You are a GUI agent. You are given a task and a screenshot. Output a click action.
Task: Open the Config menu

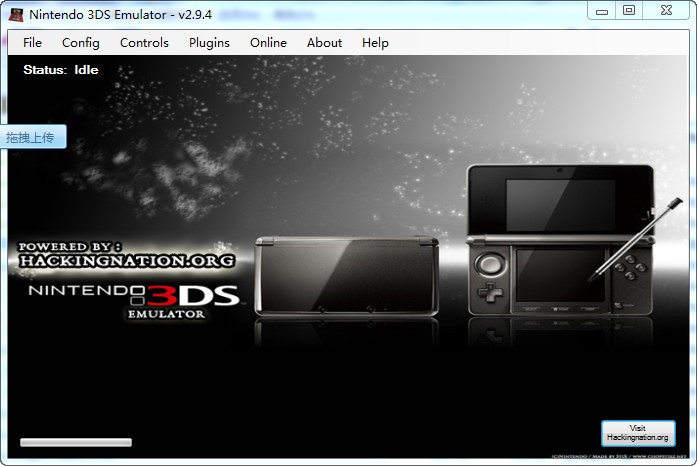tap(81, 43)
